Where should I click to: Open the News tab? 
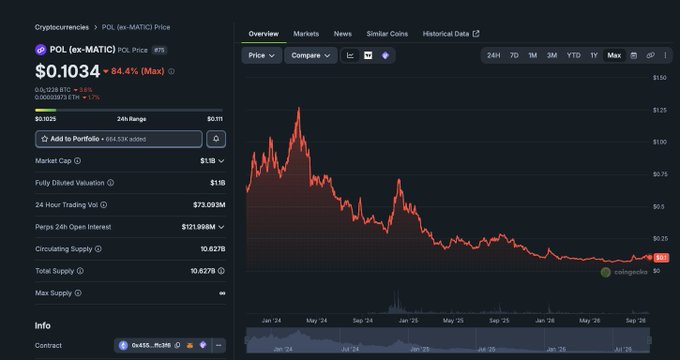[343, 33]
